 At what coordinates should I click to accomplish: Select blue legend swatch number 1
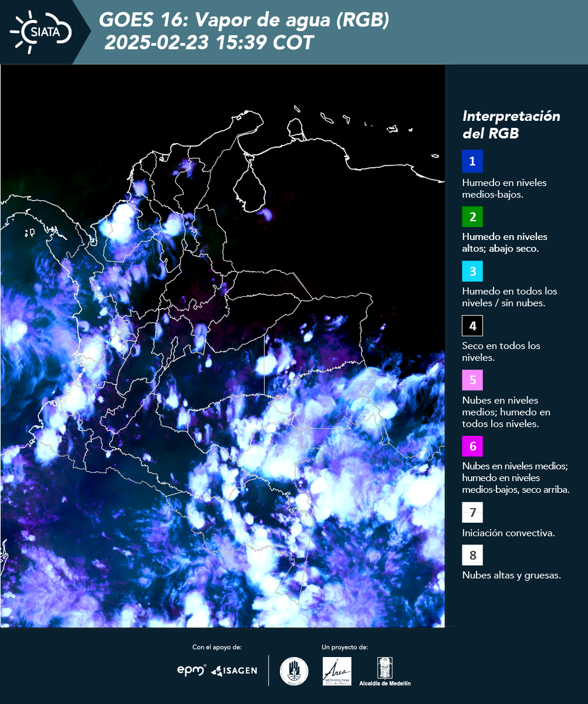click(x=472, y=161)
